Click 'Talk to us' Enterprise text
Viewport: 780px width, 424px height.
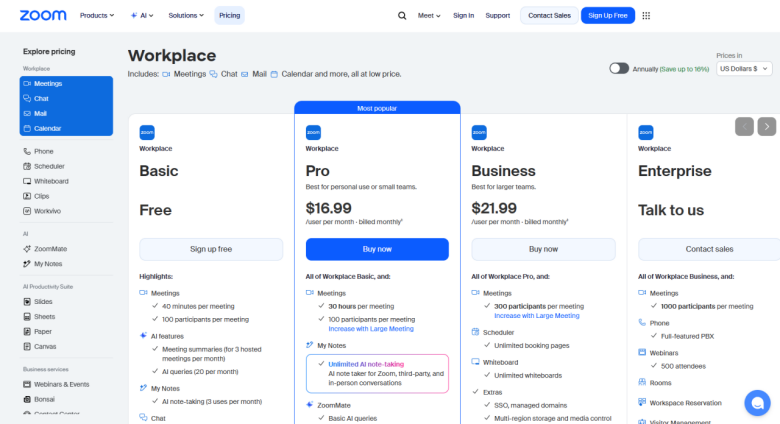(x=671, y=210)
